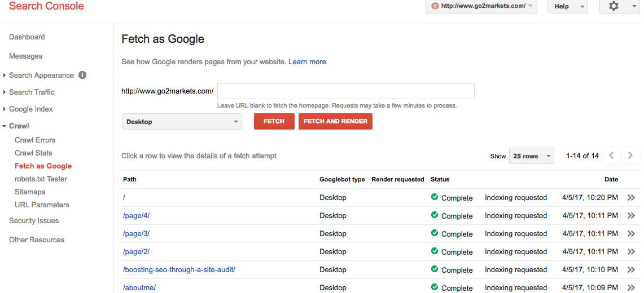Collapse the Crawl section
644x293 pixels.
click(x=19, y=126)
